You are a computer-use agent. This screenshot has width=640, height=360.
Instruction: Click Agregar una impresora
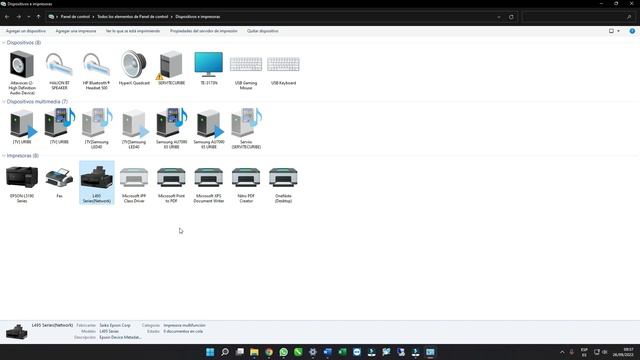[76, 31]
